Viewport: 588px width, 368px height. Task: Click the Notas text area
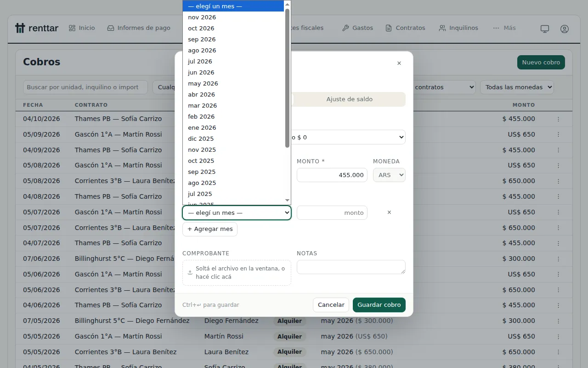351,267
